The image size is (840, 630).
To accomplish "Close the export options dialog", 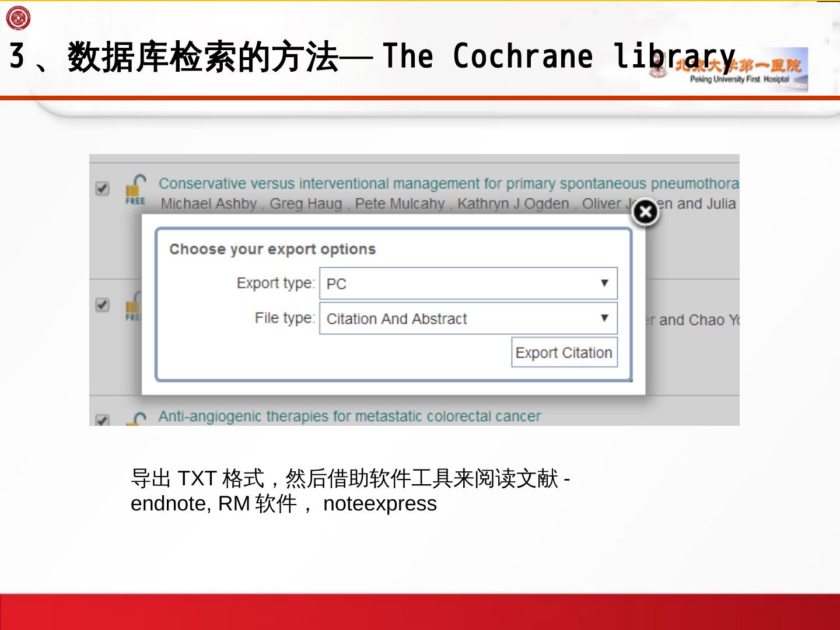I will coord(645,212).
